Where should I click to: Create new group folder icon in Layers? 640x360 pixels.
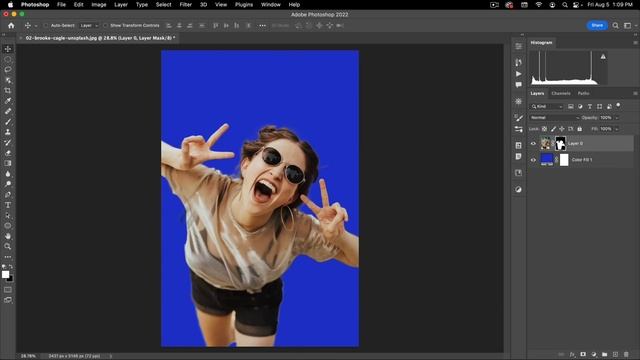click(x=604, y=354)
